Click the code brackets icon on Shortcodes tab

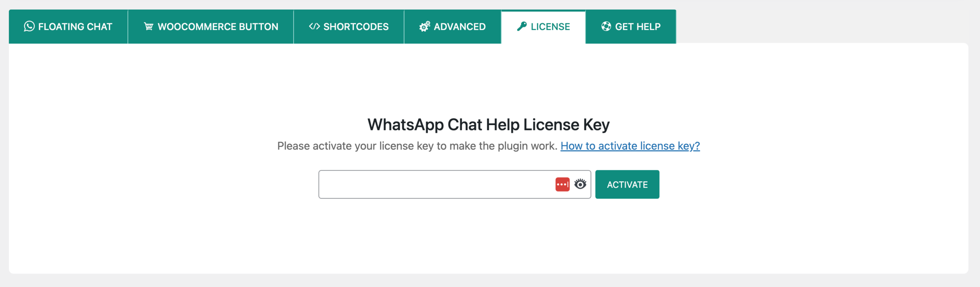[314, 26]
